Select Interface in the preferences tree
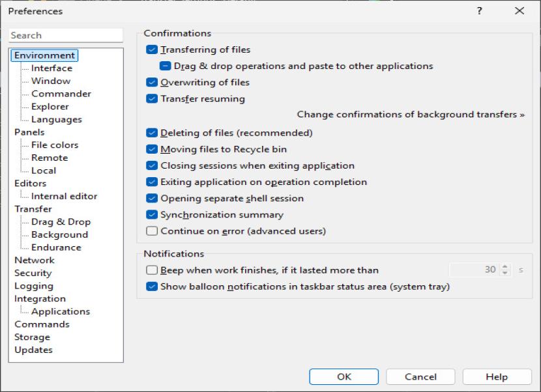Screen dimensions: 541x392 tap(51, 68)
